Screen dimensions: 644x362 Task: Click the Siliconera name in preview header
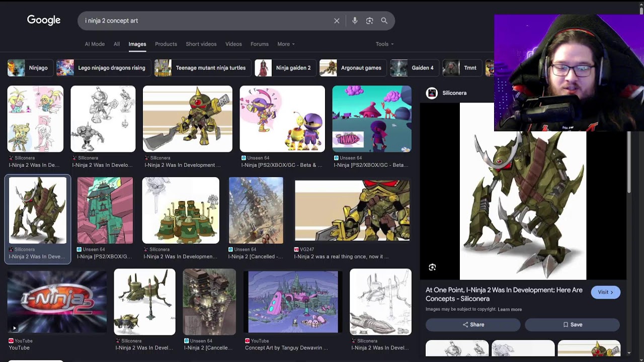[454, 93]
